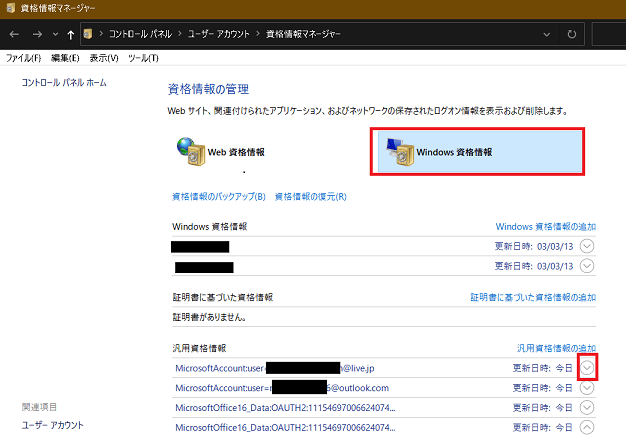Expand second Windows credential entry chevron
Viewport: 626px width, 444px height.
(x=587, y=266)
